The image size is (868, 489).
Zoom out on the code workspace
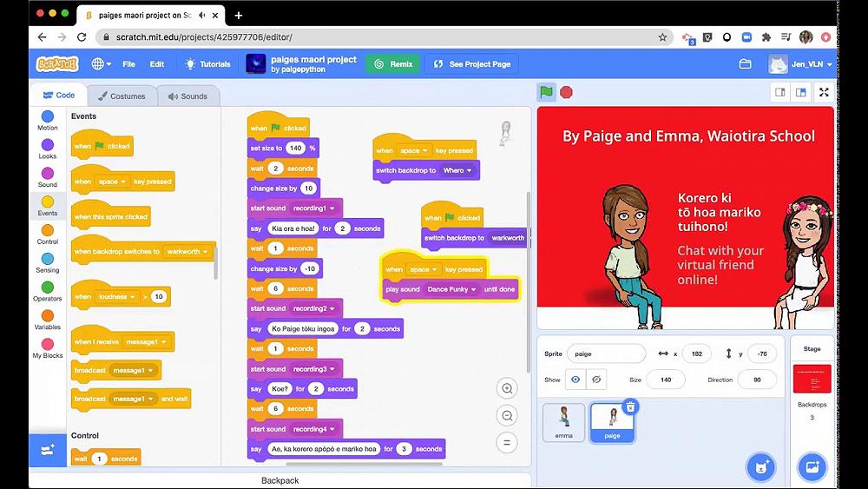(507, 416)
